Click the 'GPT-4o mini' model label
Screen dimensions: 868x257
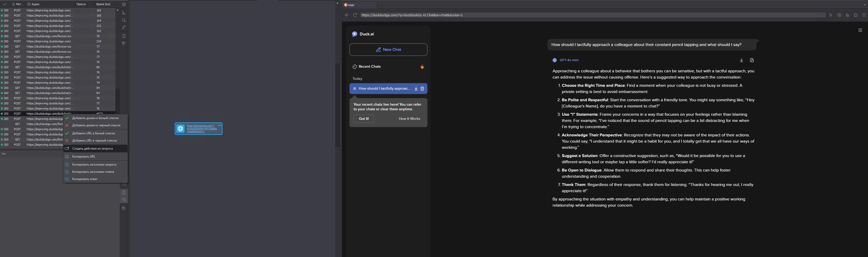click(569, 60)
